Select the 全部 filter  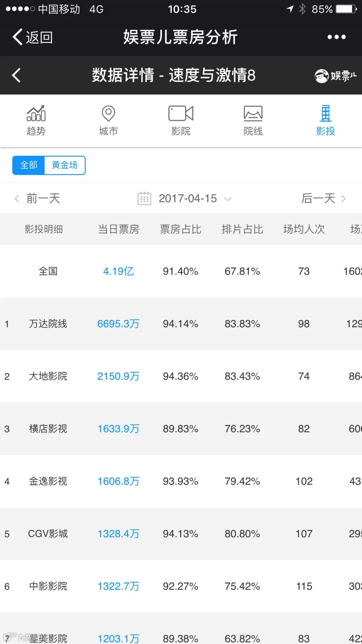click(x=29, y=165)
